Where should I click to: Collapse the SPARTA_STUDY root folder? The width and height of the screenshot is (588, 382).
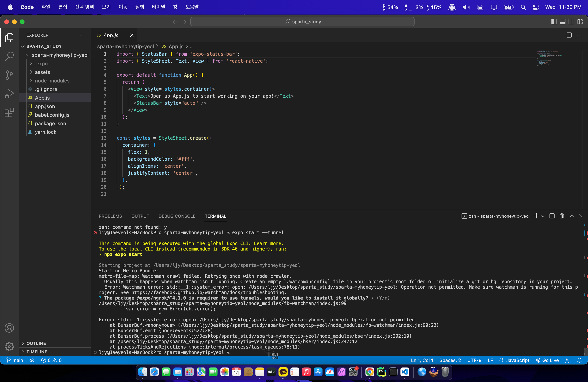click(x=55, y=46)
